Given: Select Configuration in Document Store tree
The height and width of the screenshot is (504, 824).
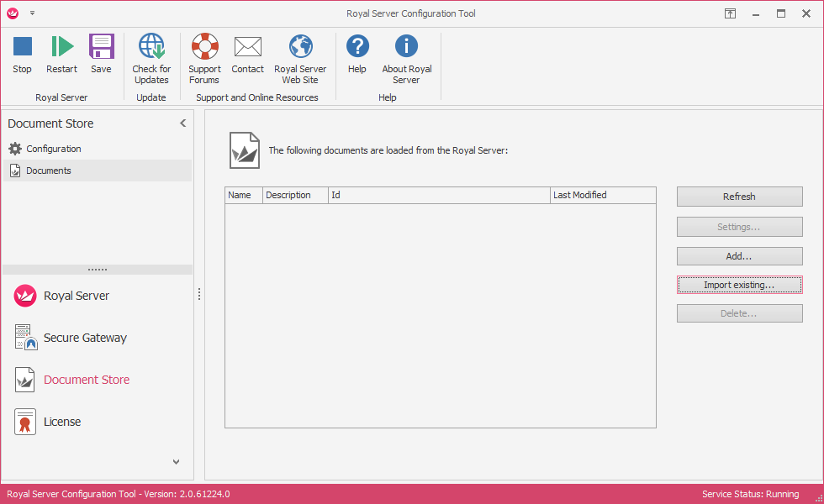Looking at the screenshot, I should [x=98, y=149].
